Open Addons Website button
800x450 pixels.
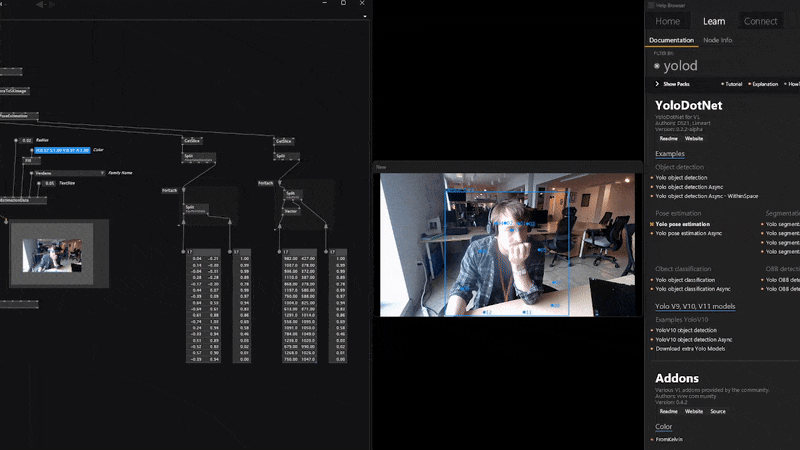click(x=694, y=412)
